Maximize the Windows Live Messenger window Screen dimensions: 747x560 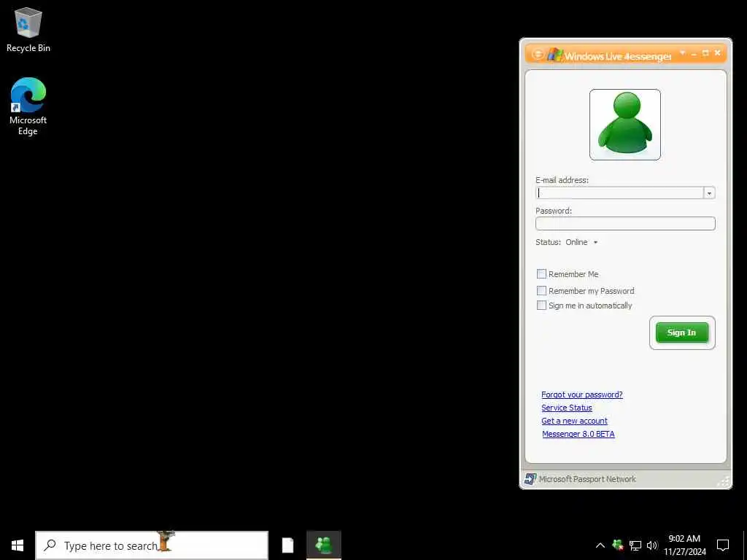point(705,53)
